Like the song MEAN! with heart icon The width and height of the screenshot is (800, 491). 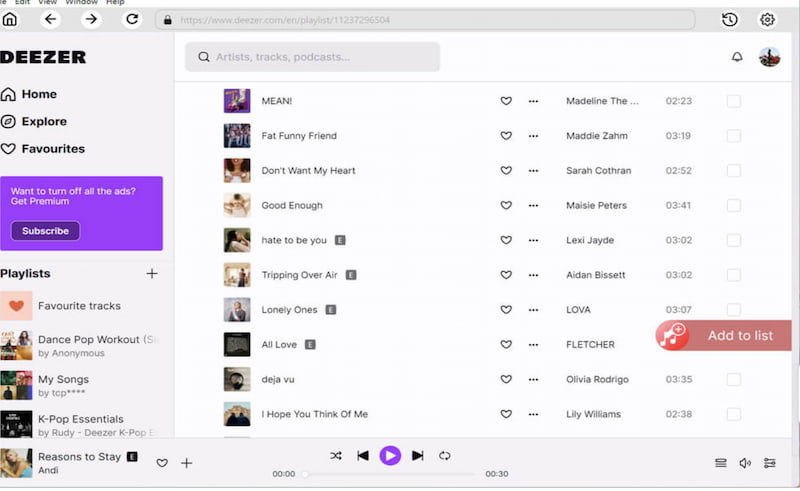(506, 101)
